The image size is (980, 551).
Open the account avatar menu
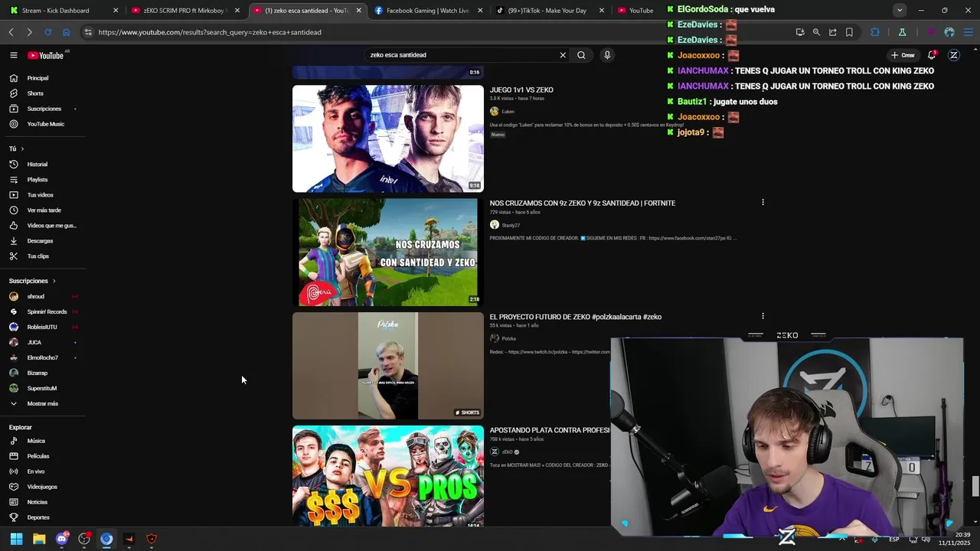click(x=954, y=55)
